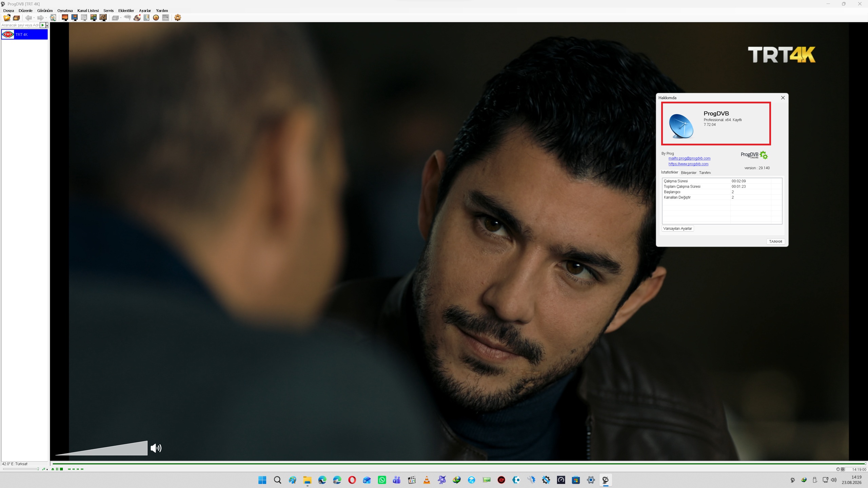Image resolution: width=868 pixels, height=488 pixels.
Task: Click the four-picture mosaic monitor icon
Action: tap(93, 18)
